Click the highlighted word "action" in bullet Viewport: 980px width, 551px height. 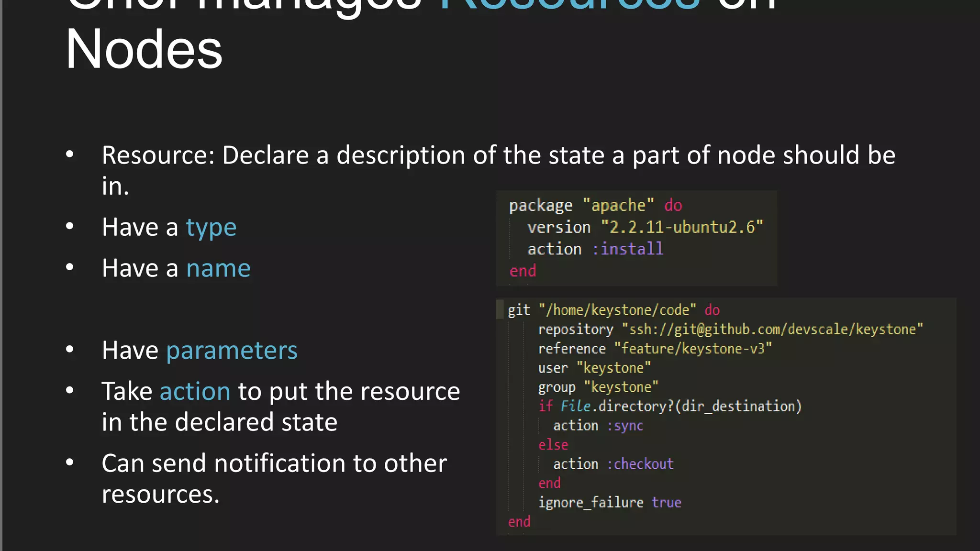[195, 391]
